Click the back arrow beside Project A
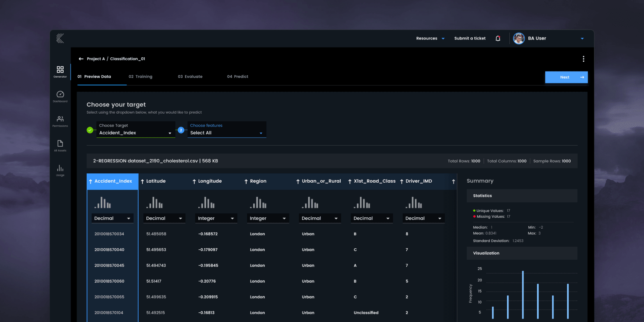This screenshot has width=644, height=322. click(x=81, y=59)
